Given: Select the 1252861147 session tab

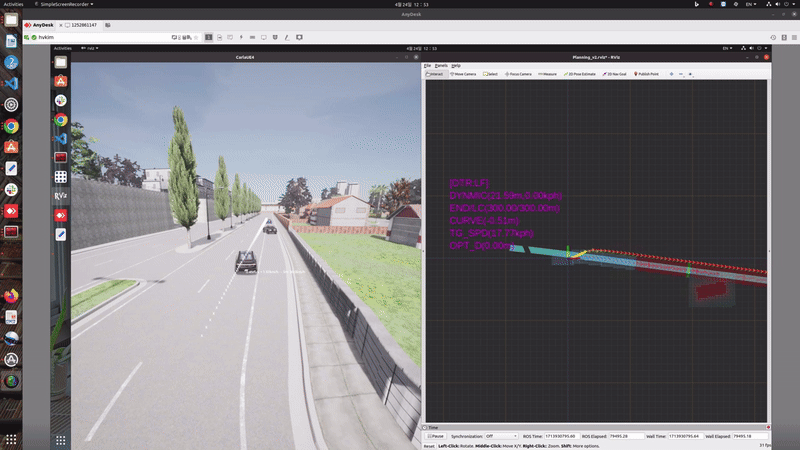Looking at the screenshot, I should (x=81, y=25).
